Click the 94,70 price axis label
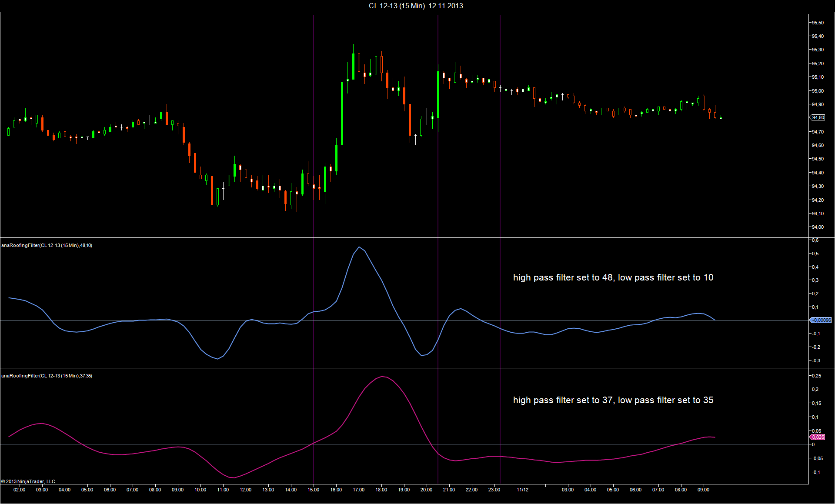The height and width of the screenshot is (504, 835). (818, 132)
